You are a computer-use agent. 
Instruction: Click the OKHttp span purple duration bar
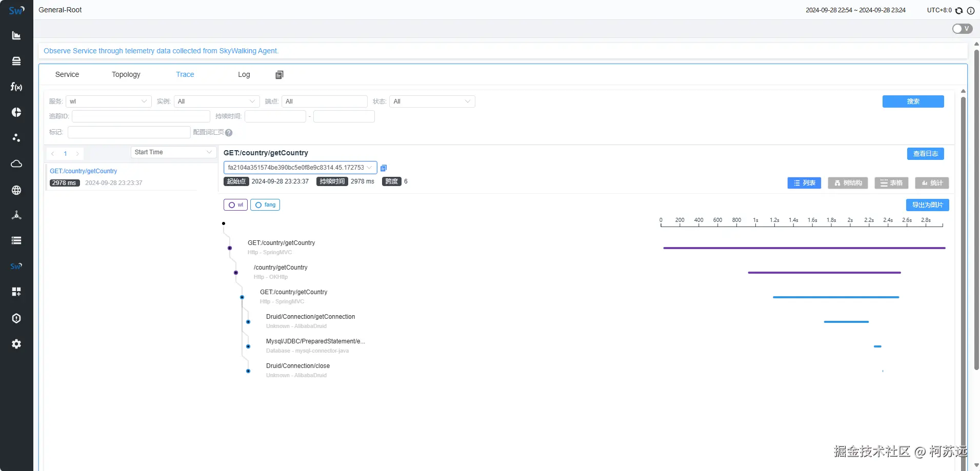point(824,273)
